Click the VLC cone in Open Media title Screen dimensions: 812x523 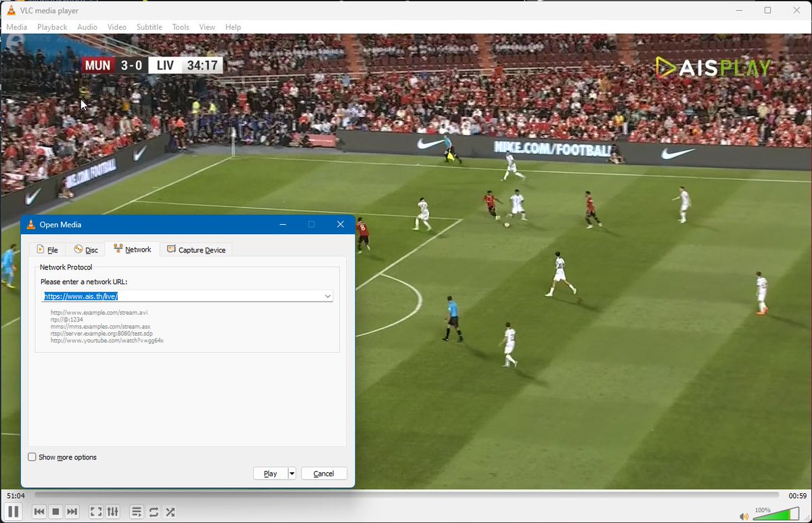tap(31, 224)
